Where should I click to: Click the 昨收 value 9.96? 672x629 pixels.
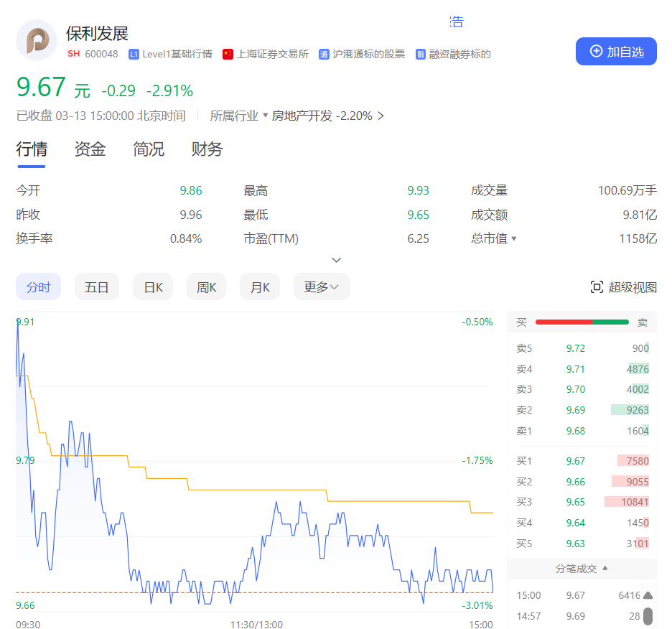point(191,215)
